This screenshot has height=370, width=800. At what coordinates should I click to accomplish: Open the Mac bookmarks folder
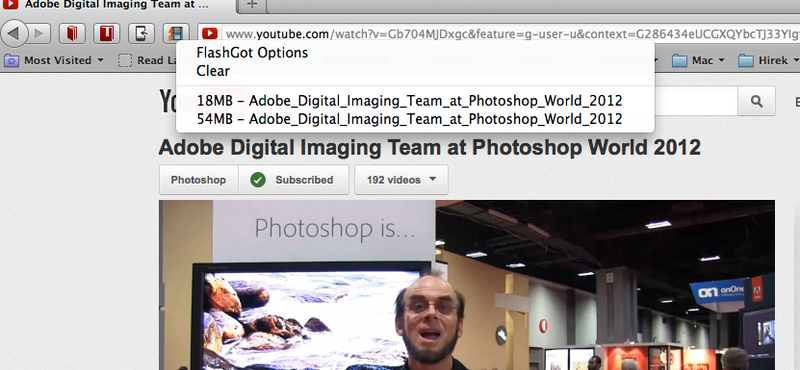(x=697, y=61)
